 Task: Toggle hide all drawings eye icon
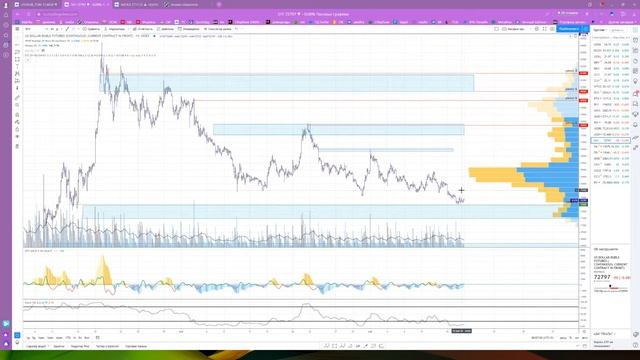click(x=17, y=137)
